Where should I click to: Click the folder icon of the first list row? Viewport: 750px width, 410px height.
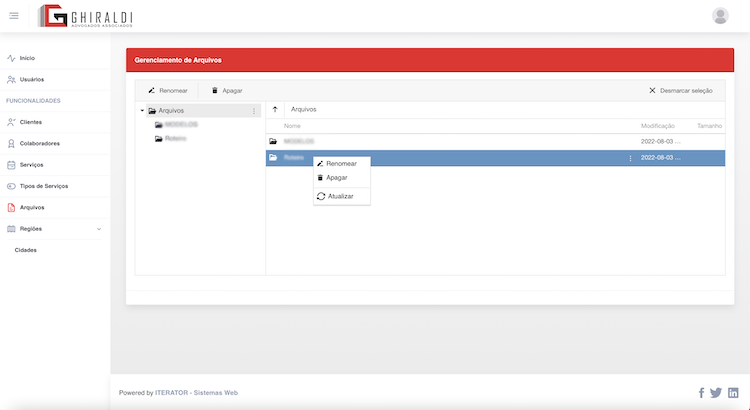(x=273, y=141)
